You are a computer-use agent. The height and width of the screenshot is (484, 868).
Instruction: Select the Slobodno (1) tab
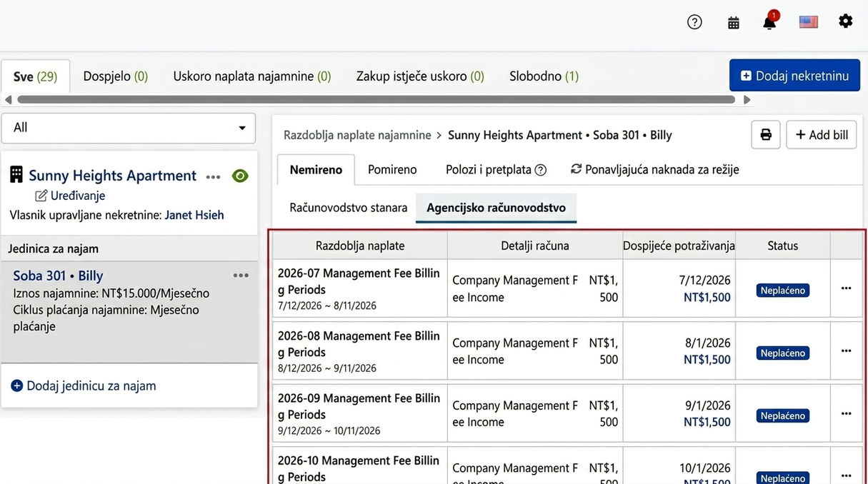point(544,76)
